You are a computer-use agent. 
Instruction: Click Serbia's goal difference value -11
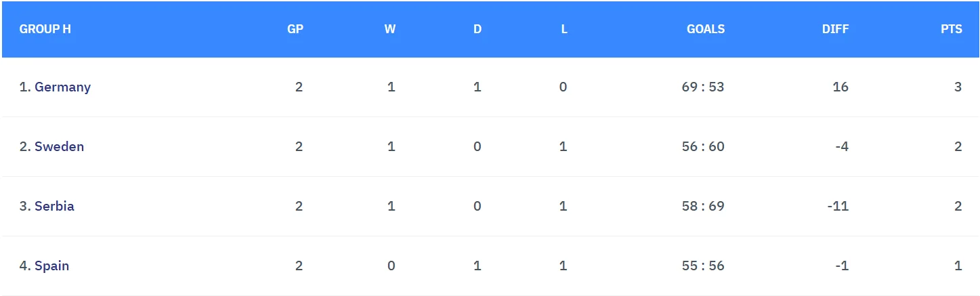[838, 206]
